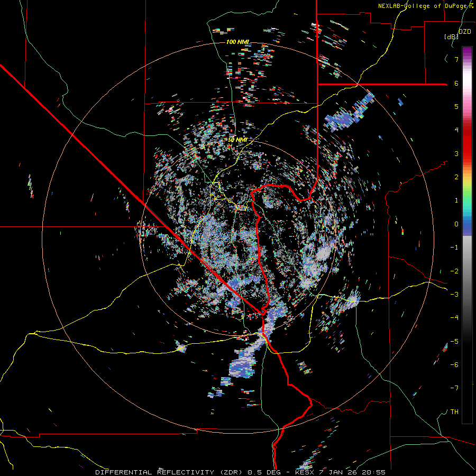Click the DZD product label
This screenshot has height=476, width=476.
465,31
